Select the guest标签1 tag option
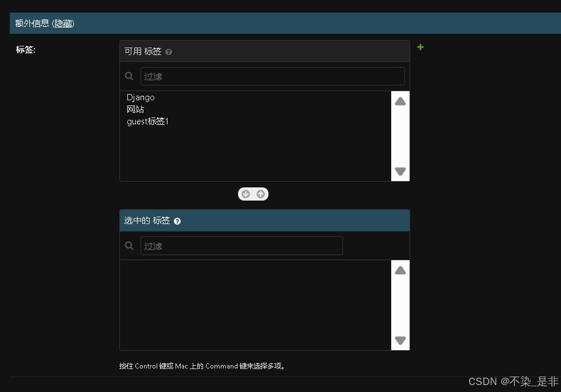This screenshot has width=561, height=392. click(255, 121)
